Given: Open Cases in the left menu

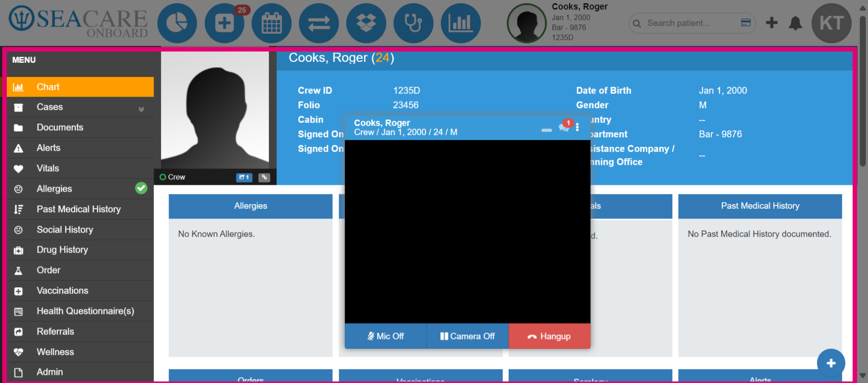Looking at the screenshot, I should pyautogui.click(x=80, y=107).
